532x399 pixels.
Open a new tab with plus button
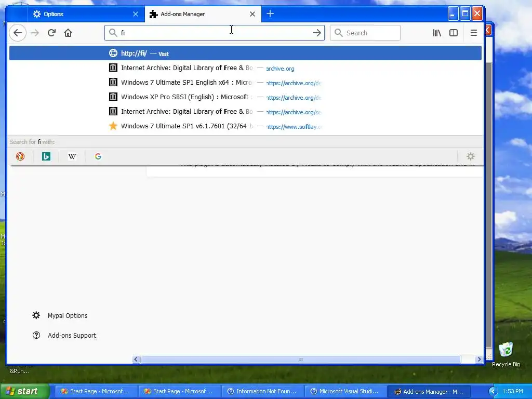[x=270, y=14]
